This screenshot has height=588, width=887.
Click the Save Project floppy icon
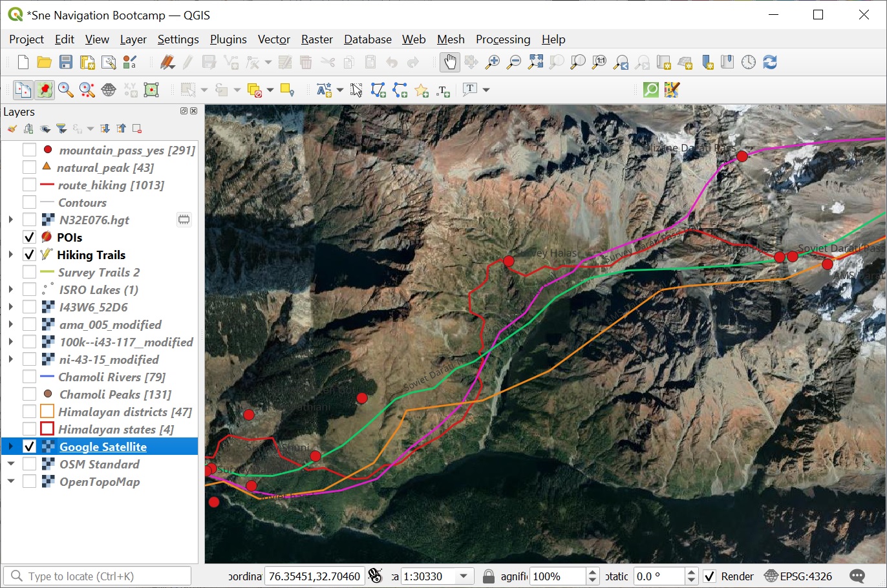pyautogui.click(x=66, y=62)
